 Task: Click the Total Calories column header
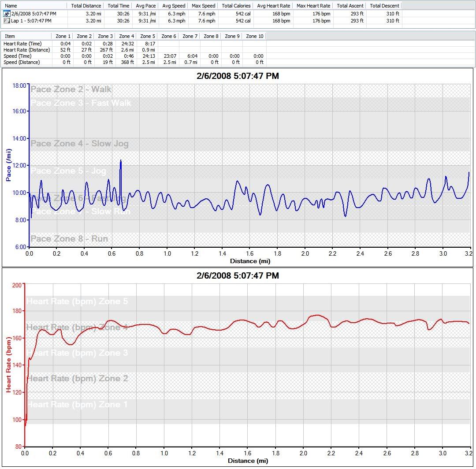(x=236, y=6)
